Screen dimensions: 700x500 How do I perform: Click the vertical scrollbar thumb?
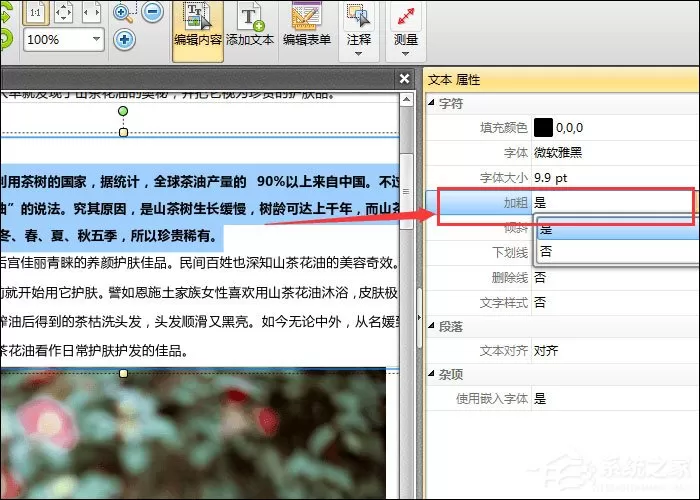click(406, 192)
